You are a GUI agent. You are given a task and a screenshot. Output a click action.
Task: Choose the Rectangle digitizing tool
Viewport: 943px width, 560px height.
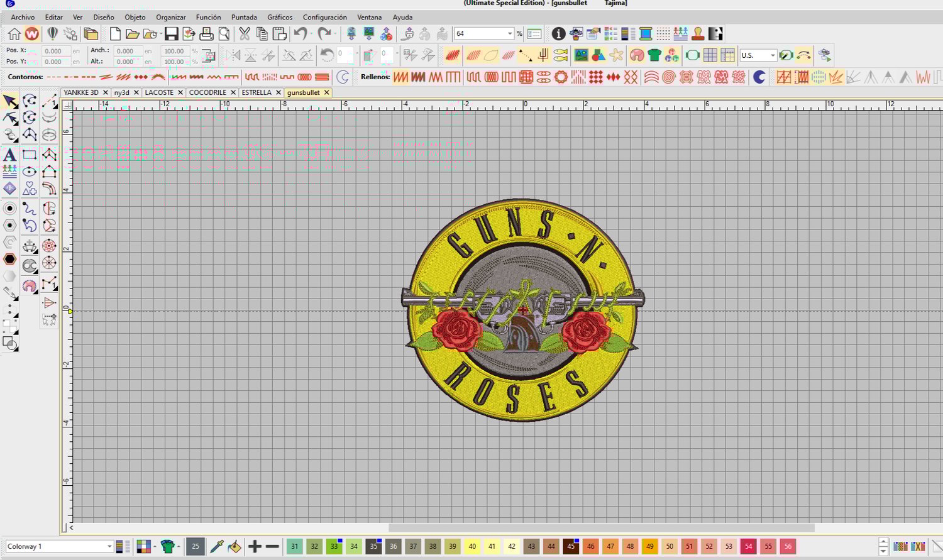click(30, 155)
